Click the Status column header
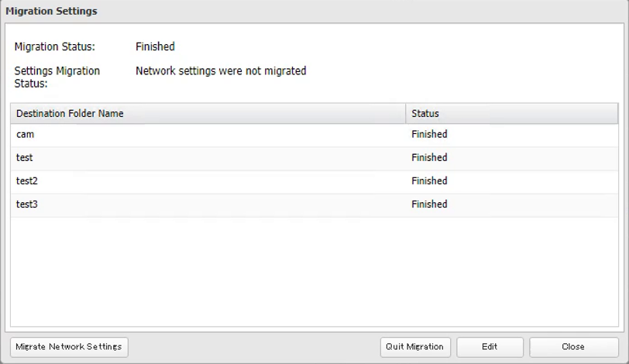The height and width of the screenshot is (364, 629). coord(425,114)
